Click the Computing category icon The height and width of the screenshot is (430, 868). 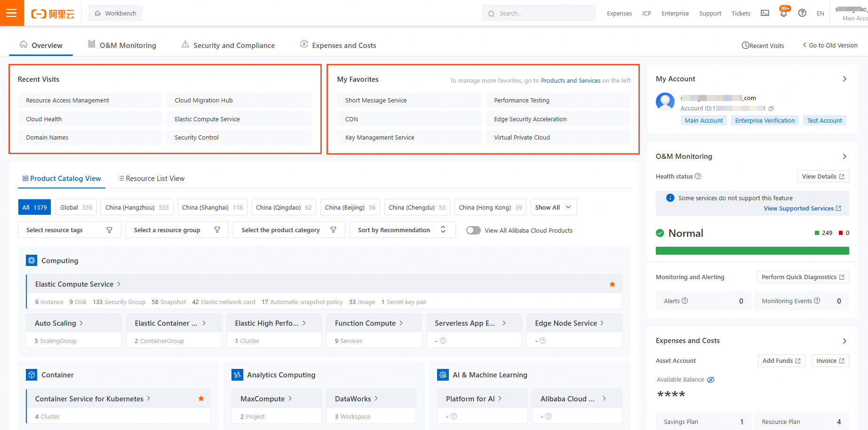click(32, 260)
